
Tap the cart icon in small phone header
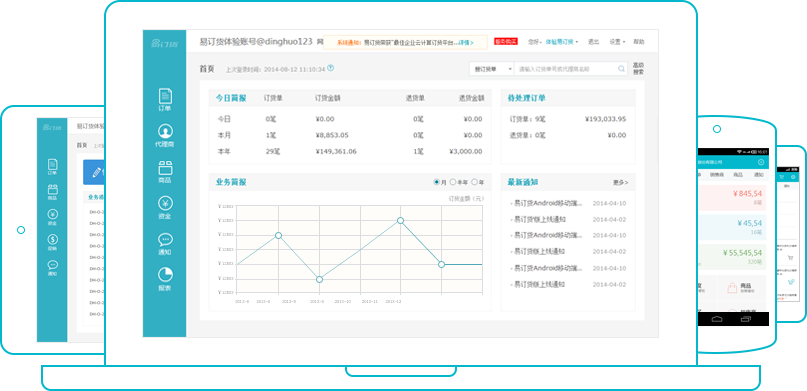tap(782, 177)
